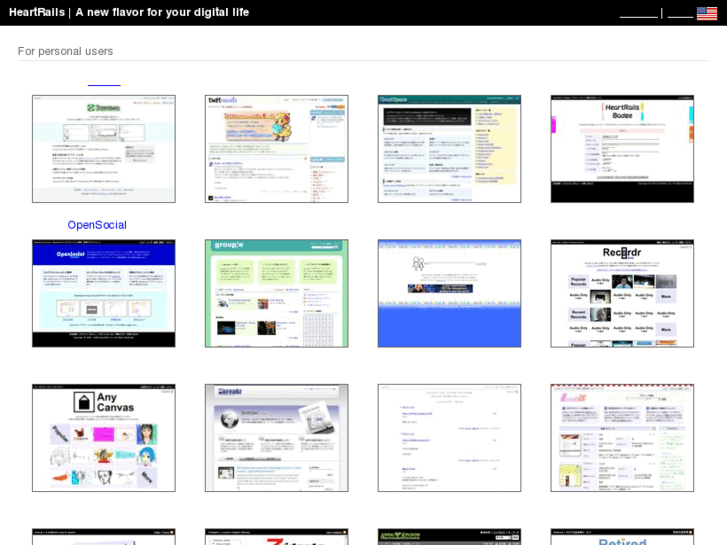This screenshot has height=545, width=727.
Task: Open the twitnovels site thumbnail
Action: tap(276, 149)
